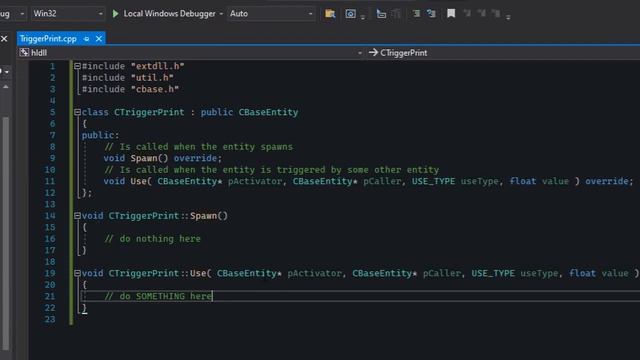Collapse the Use function on line 19
The image size is (640, 360).
point(77,273)
